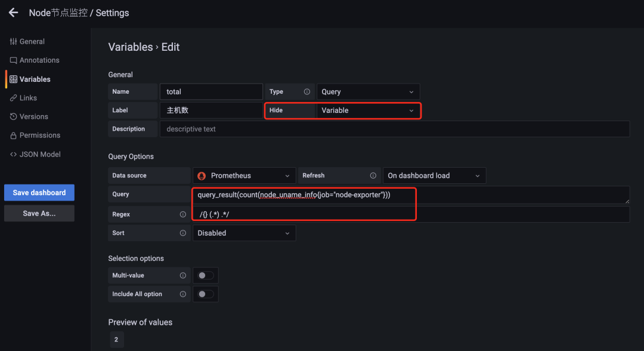The height and width of the screenshot is (351, 644).
Task: Click the Permissions lock icon
Action: click(x=13, y=136)
